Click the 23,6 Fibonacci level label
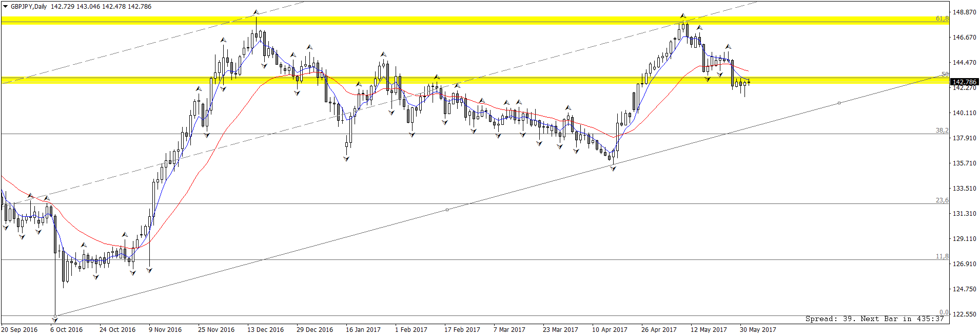The width and height of the screenshot is (980, 336). pyautogui.click(x=942, y=200)
